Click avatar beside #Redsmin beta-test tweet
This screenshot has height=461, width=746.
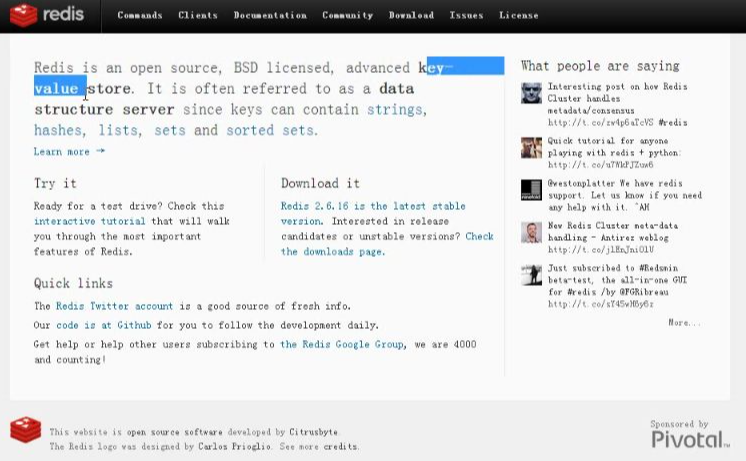[x=531, y=275]
